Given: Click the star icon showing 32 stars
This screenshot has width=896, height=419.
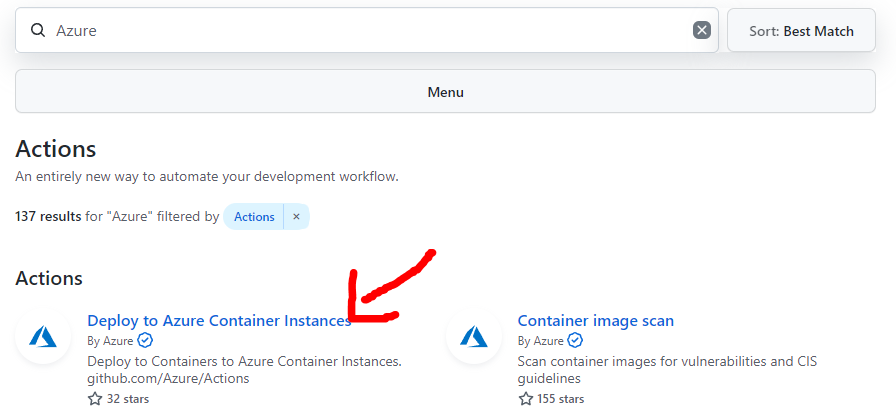Looking at the screenshot, I should pos(95,399).
